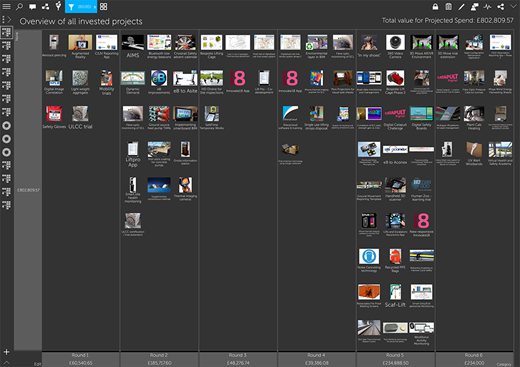This screenshot has height=367, width=520.
Task: Open the hamburger main menu
Action: point(6,6)
